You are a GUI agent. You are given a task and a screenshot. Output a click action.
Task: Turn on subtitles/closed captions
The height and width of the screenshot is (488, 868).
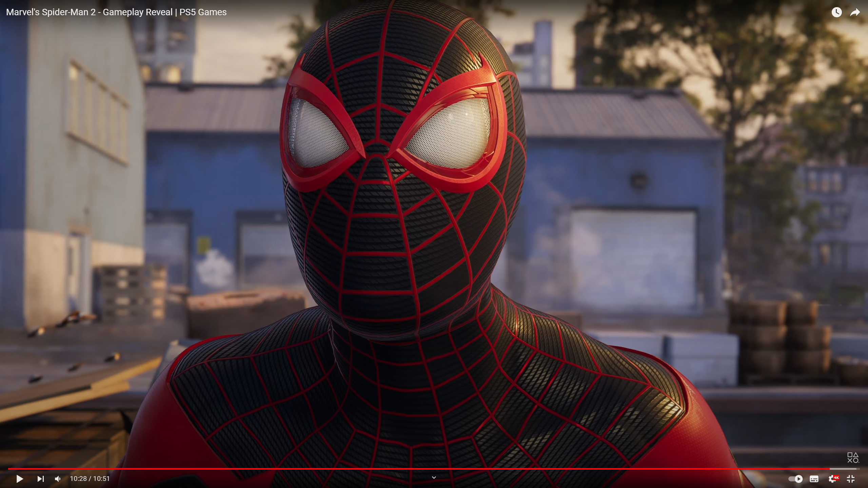click(814, 479)
